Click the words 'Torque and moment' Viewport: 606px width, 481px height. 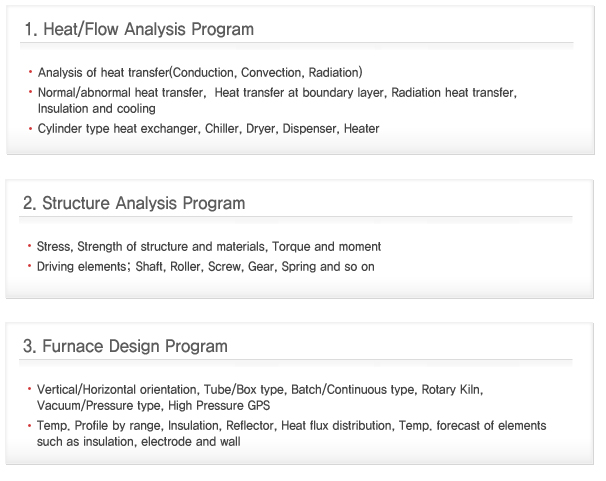pyautogui.click(x=327, y=246)
